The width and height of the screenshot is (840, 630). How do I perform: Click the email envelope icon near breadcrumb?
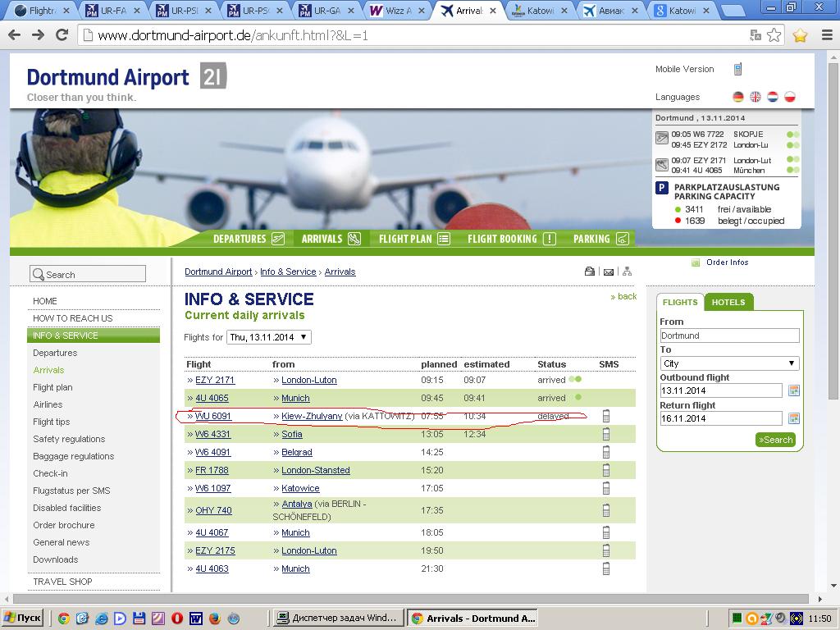coord(608,272)
